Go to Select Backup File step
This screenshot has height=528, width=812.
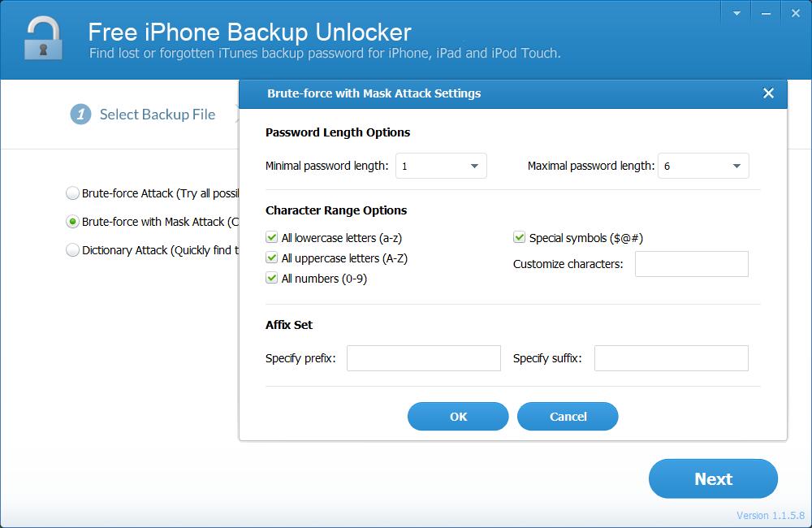tap(158, 115)
